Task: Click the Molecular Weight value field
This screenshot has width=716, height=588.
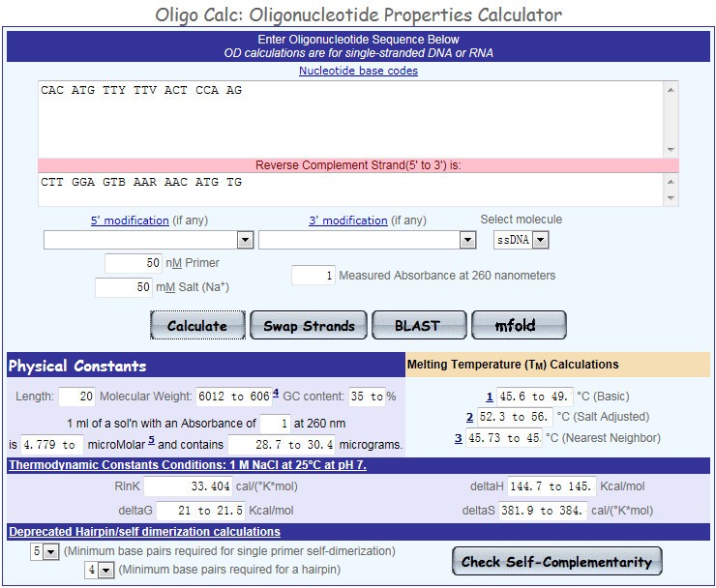Action: [234, 397]
